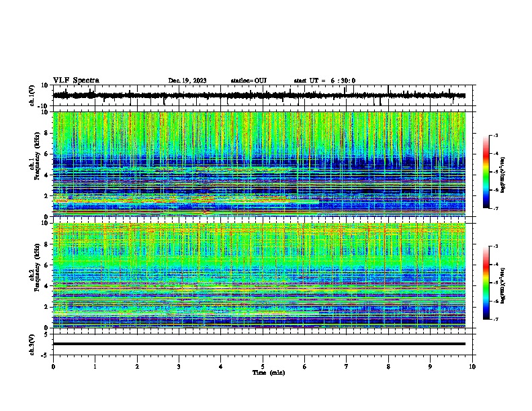Click the "3" tick on the Time axis

pos(179,367)
